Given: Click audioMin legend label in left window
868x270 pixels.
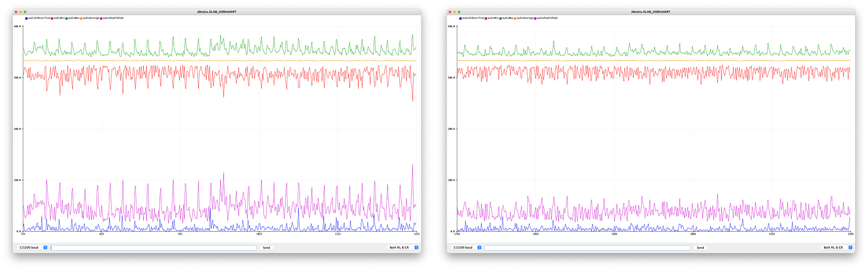Looking at the screenshot, I should [59, 18].
